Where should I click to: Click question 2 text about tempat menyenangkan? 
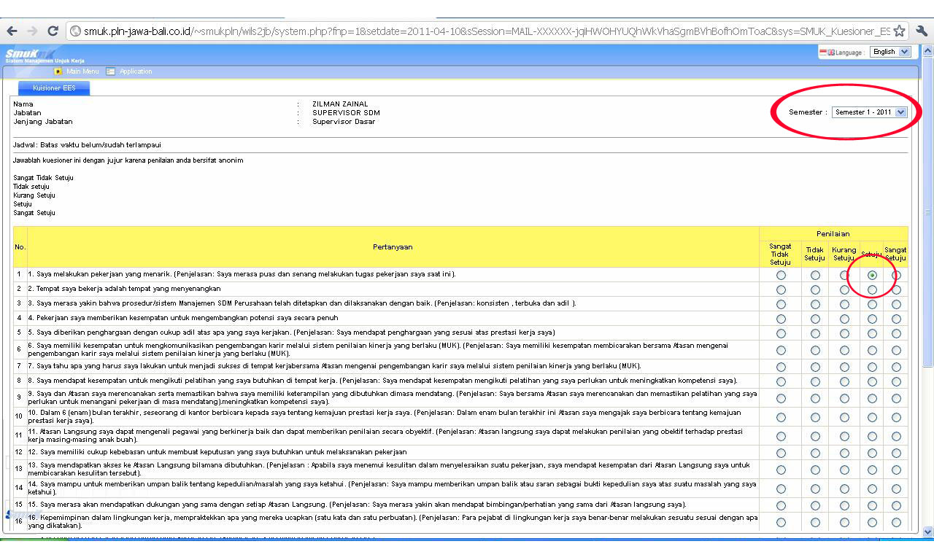click(x=124, y=289)
